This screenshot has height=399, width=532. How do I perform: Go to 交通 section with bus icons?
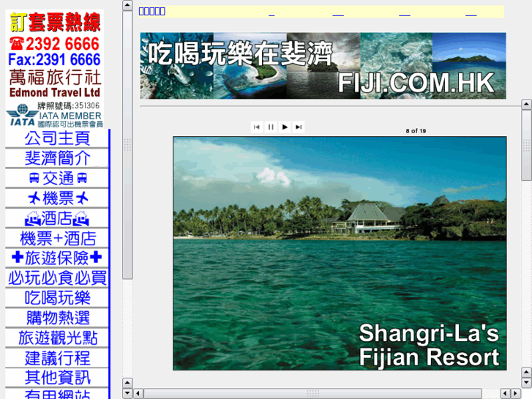point(57,179)
